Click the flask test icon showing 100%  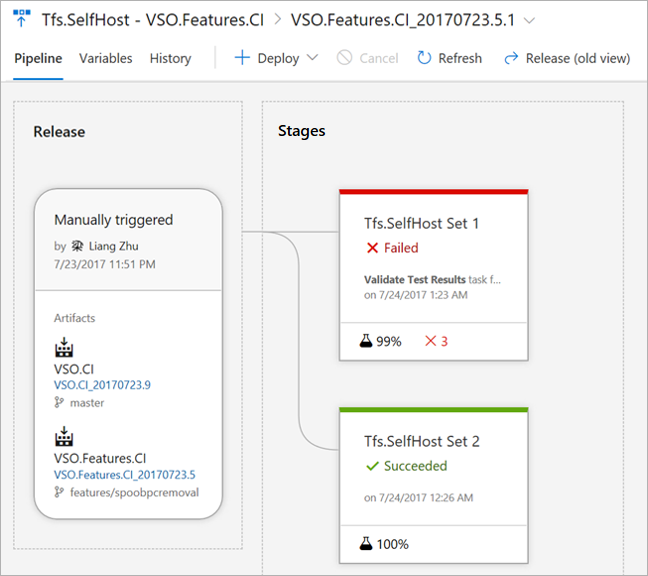pyautogui.click(x=367, y=544)
